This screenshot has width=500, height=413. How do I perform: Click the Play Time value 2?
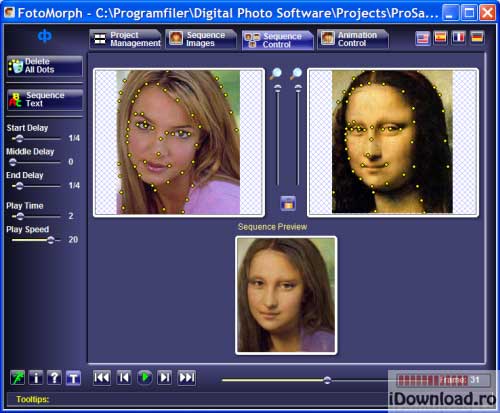tap(71, 216)
